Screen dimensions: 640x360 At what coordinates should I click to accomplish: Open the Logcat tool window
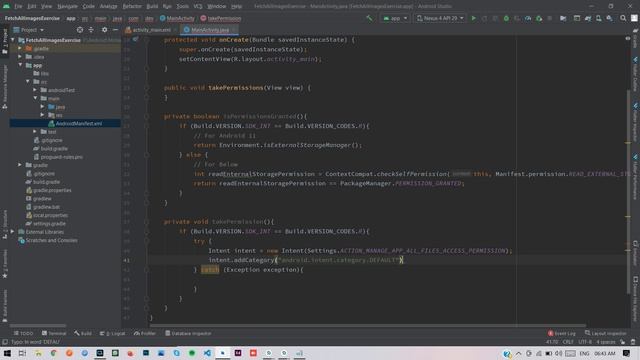point(113,333)
